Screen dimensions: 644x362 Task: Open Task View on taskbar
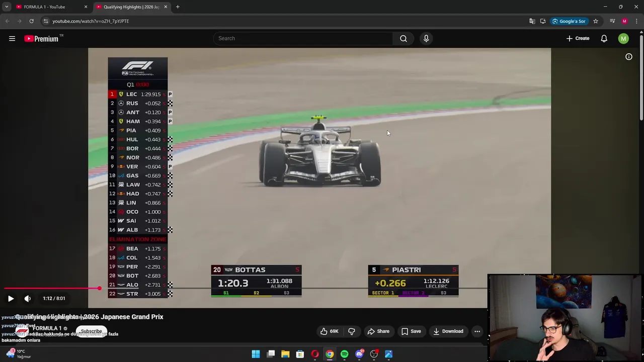pyautogui.click(x=271, y=354)
